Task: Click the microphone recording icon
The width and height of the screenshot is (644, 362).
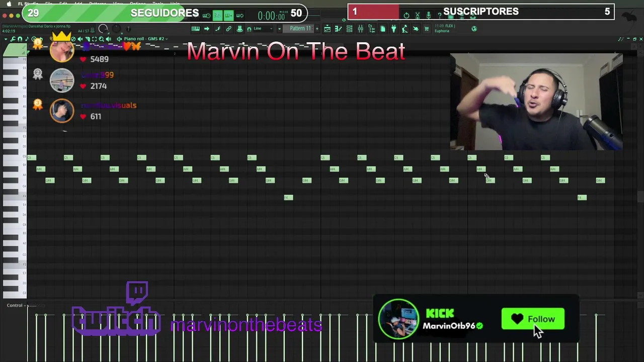Action: point(428,15)
